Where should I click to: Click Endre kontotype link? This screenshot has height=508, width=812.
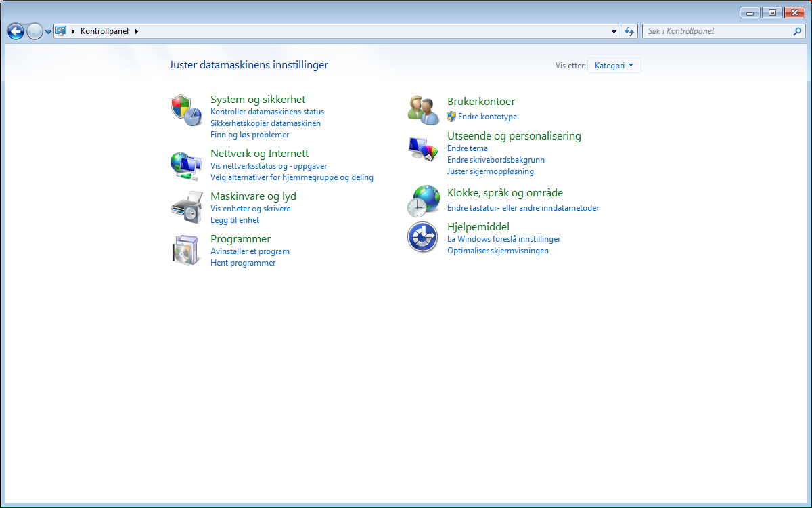pyautogui.click(x=487, y=117)
